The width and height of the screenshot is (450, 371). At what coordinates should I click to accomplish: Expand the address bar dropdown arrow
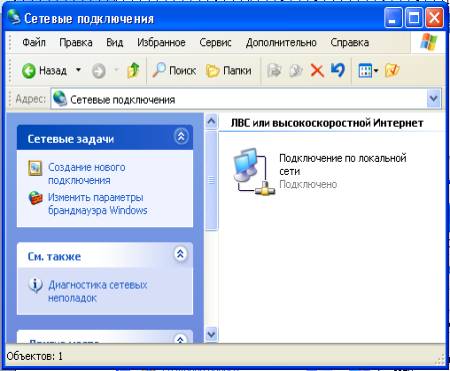pos(434,99)
